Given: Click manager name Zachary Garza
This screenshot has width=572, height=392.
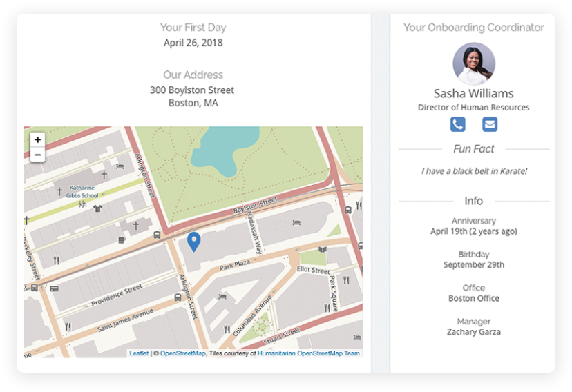Looking at the screenshot, I should [473, 332].
